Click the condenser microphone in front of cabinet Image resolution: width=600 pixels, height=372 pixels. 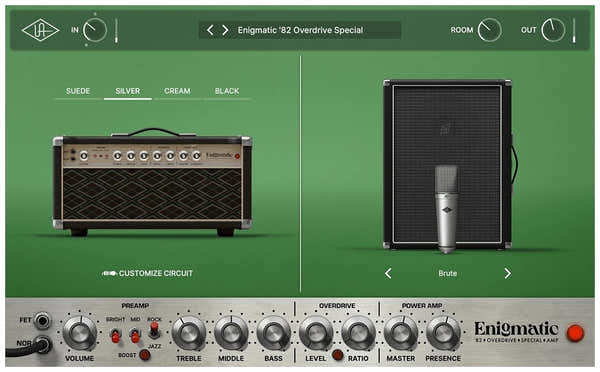point(447,209)
